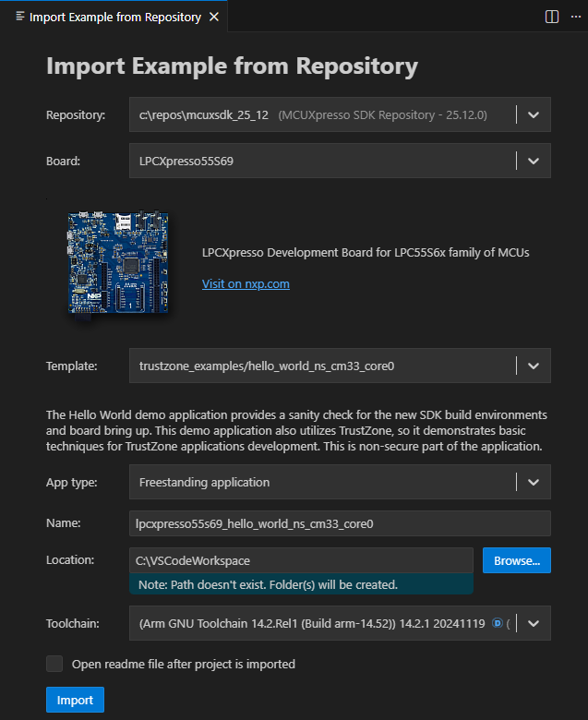Click the Board: label
Viewport: 588px width, 720px height.
63,161
